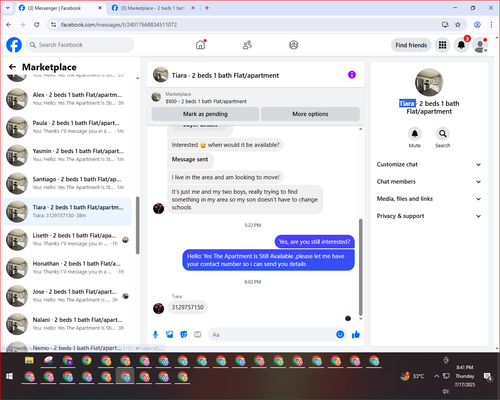
Task: Expand the Customize chat section
Action: click(429, 164)
